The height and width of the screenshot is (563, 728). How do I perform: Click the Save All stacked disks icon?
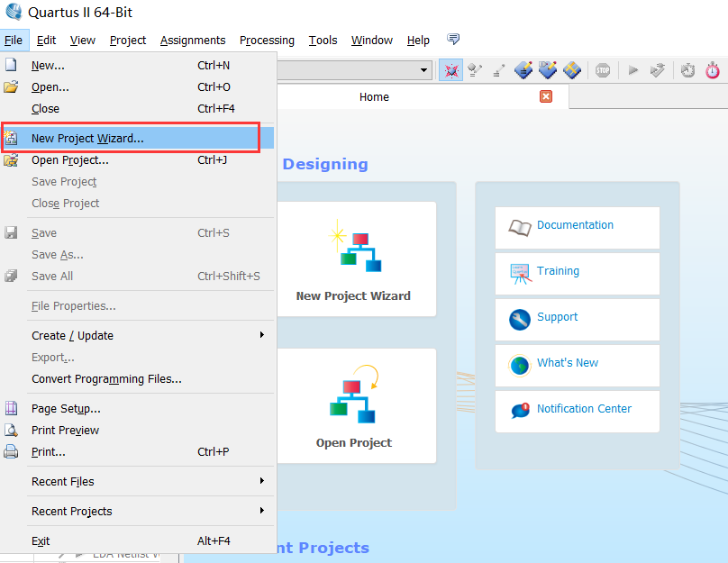[11, 277]
